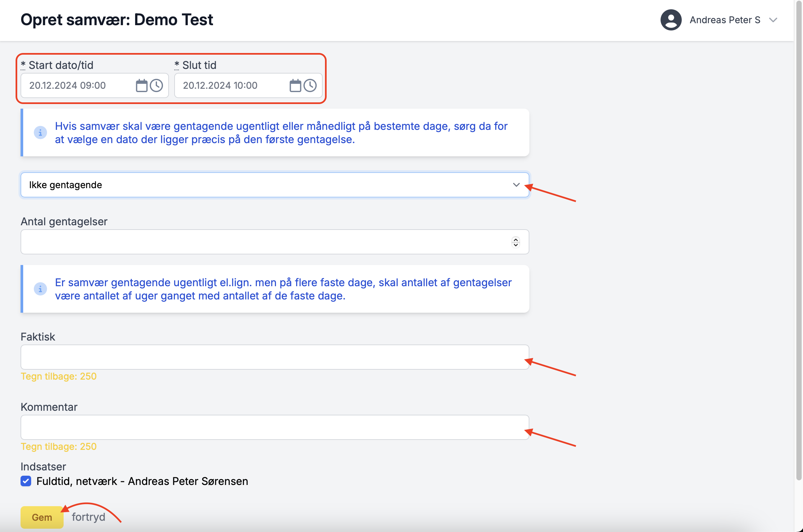This screenshot has width=803, height=532.
Task: Open clock time picker for Start dato/tid
Action: click(156, 85)
